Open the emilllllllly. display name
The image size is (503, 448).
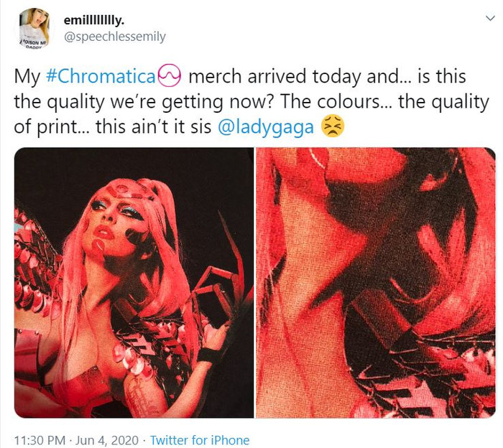94,20
